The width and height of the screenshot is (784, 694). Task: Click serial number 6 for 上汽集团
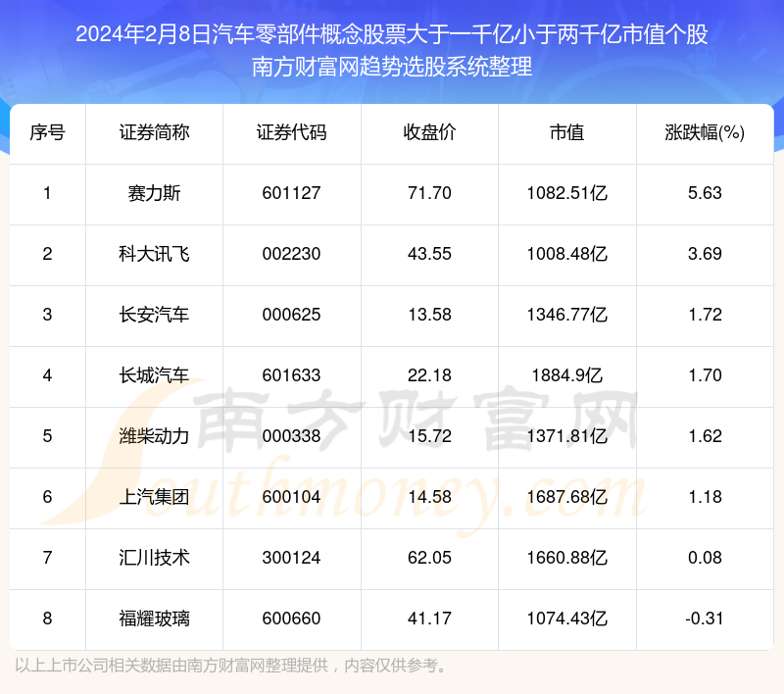(x=47, y=497)
